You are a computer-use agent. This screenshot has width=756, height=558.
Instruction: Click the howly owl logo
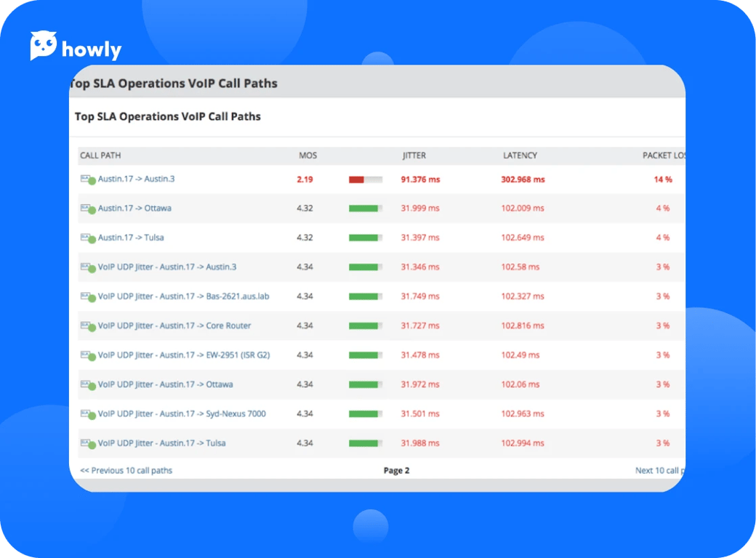(x=44, y=46)
